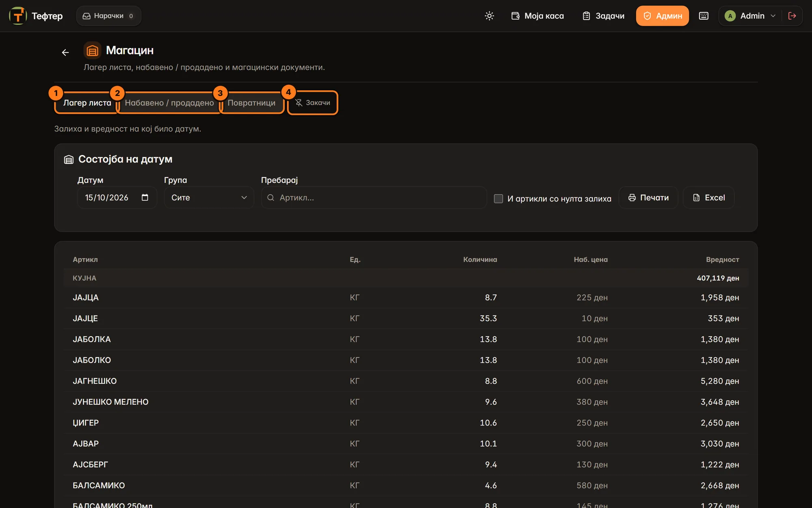Export the list to Excel
The image size is (812, 508).
tap(708, 198)
